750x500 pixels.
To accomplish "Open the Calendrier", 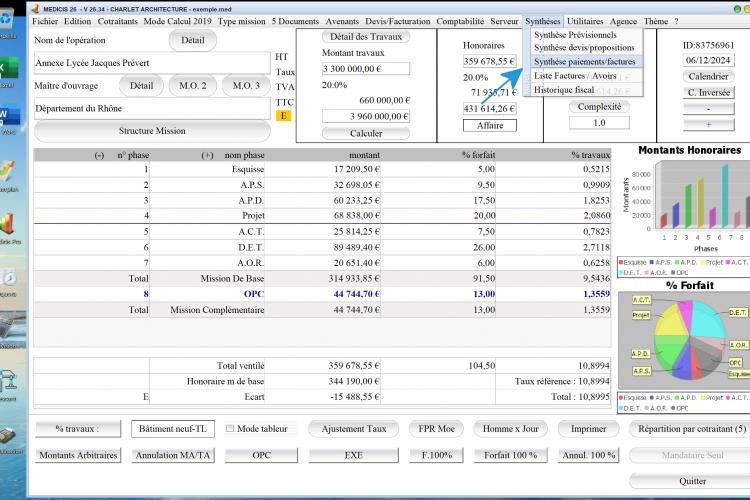I will tap(708, 76).
